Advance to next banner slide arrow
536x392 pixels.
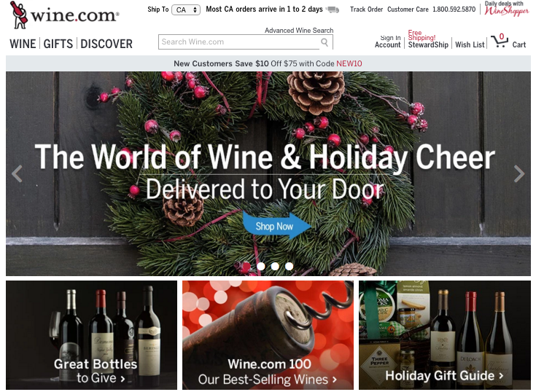pos(519,174)
